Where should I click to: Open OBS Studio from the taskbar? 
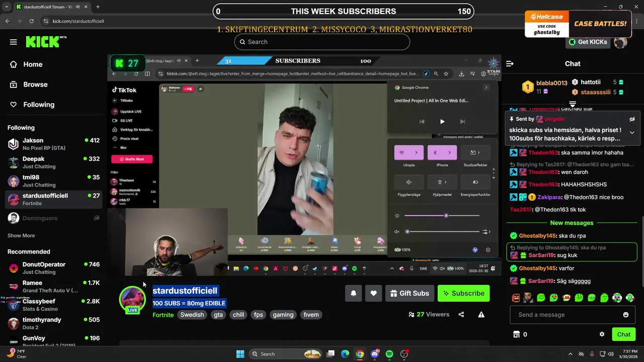click(404, 354)
